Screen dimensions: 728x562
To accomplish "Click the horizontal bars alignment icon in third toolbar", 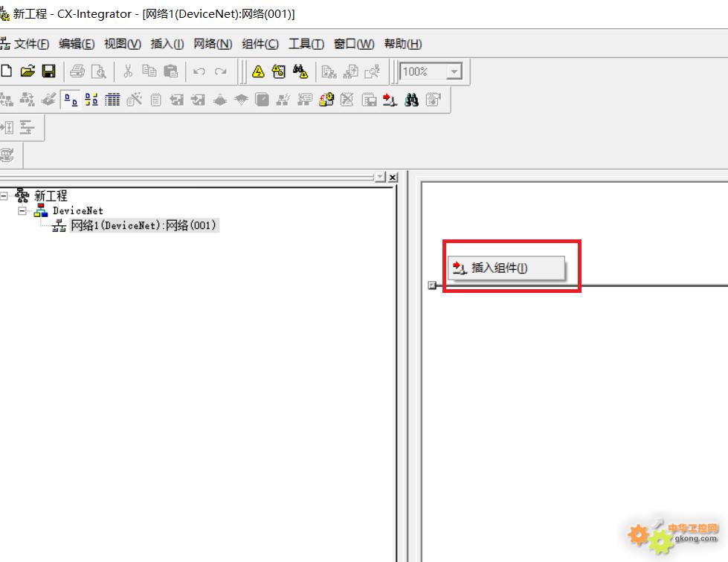I will tap(27, 127).
